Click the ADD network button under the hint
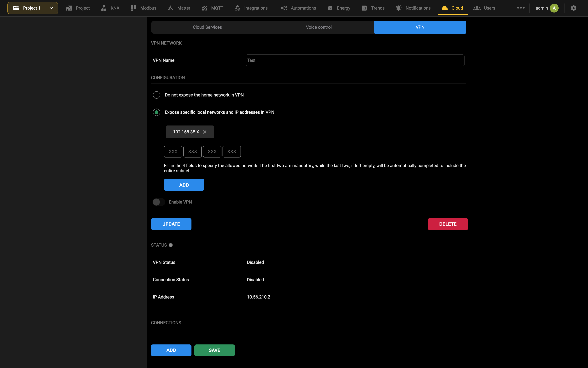The height and width of the screenshot is (368, 588). click(184, 185)
